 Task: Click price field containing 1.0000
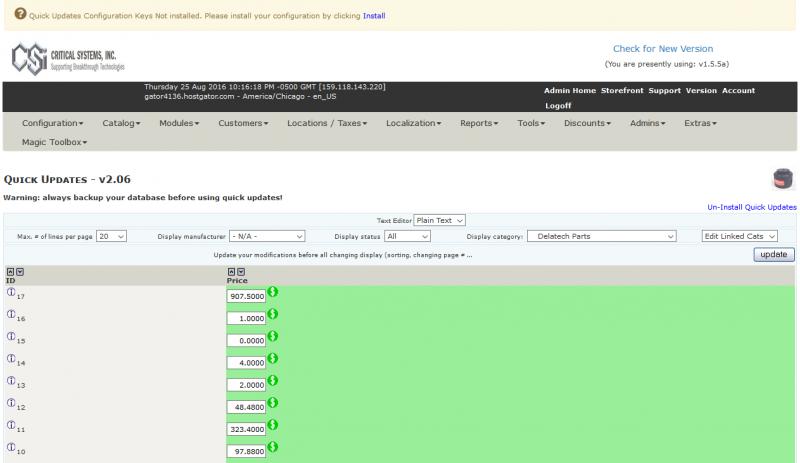pyautogui.click(x=246, y=318)
